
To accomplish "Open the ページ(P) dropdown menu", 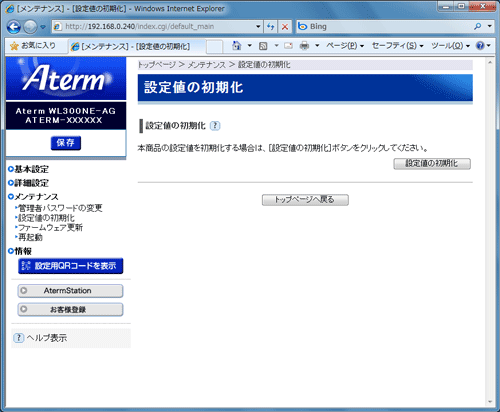I will (x=345, y=46).
